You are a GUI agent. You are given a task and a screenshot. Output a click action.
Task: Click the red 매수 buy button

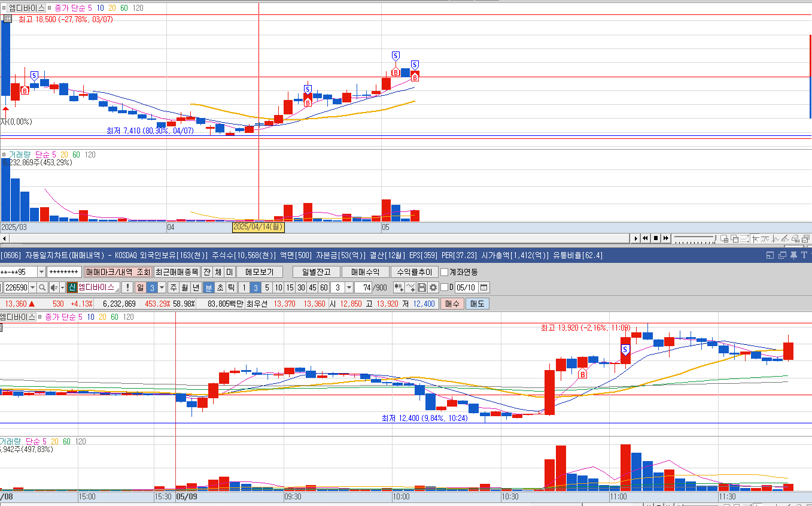452,304
